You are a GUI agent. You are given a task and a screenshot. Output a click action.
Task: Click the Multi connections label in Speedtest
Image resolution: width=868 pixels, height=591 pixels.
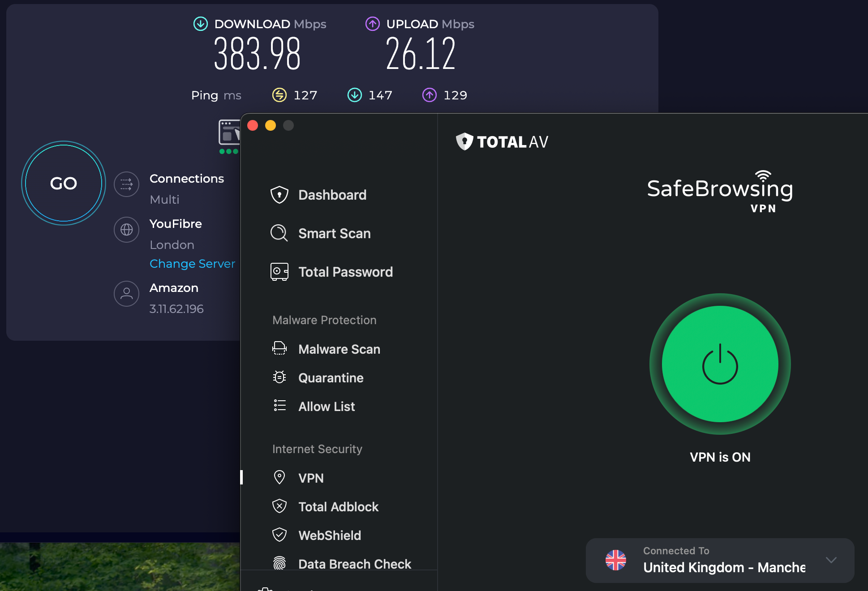click(x=164, y=200)
